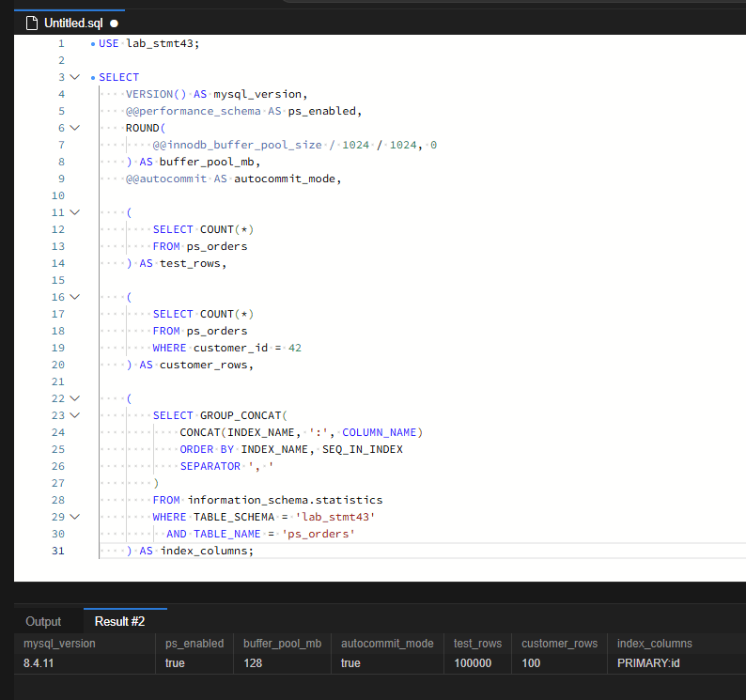This screenshot has width=746, height=700.
Task: Click customer_id on line 19
Action: [x=230, y=348]
